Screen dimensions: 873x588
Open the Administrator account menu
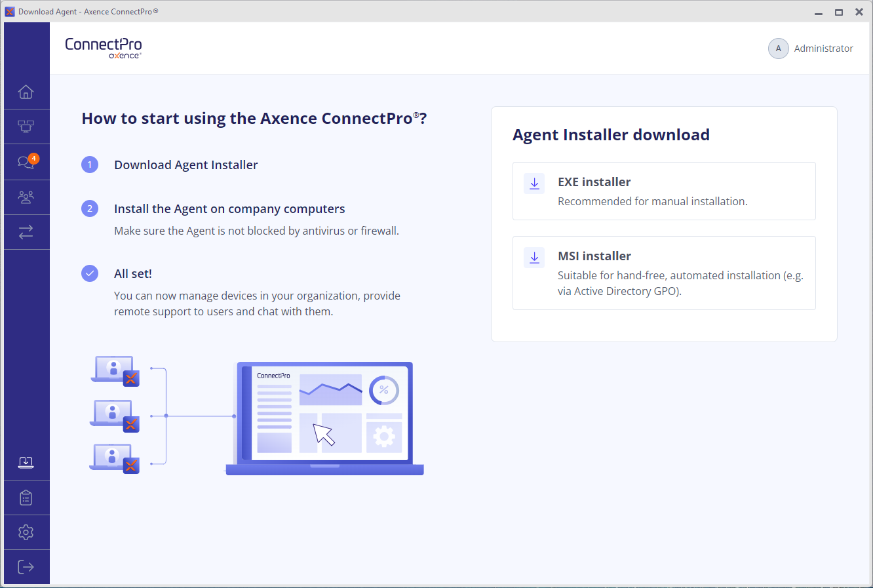point(811,49)
